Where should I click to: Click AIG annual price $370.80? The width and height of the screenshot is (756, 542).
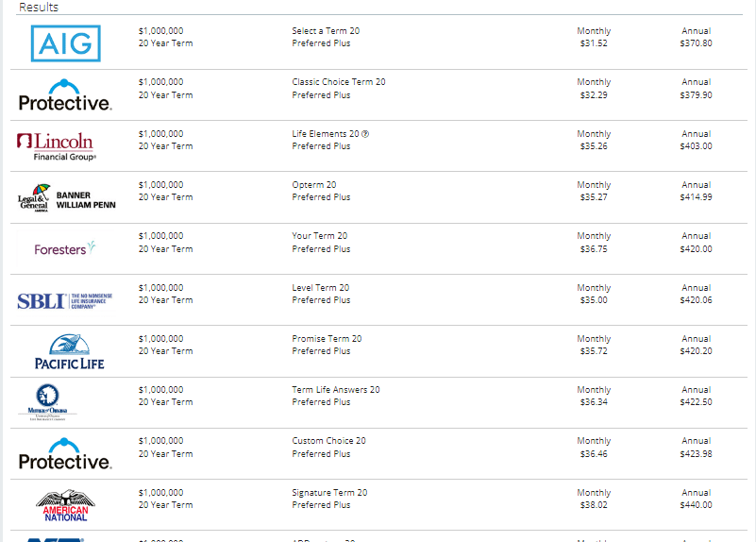696,43
